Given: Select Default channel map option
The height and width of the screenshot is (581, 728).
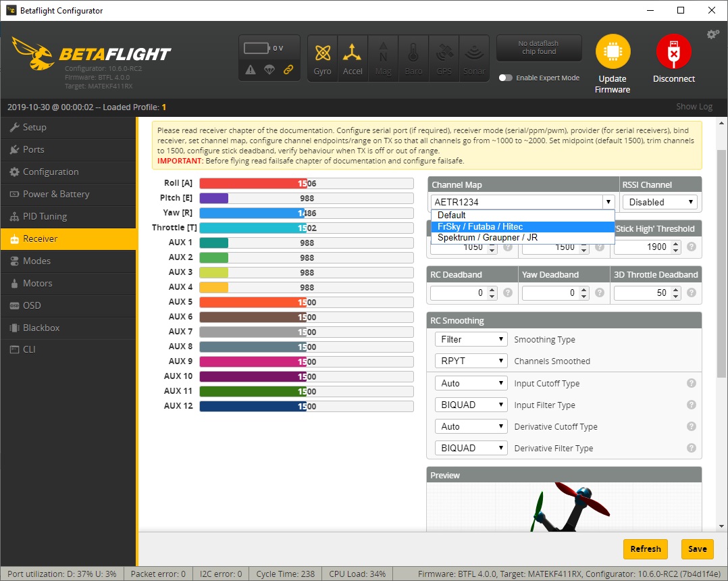Looking at the screenshot, I should click(x=523, y=216).
